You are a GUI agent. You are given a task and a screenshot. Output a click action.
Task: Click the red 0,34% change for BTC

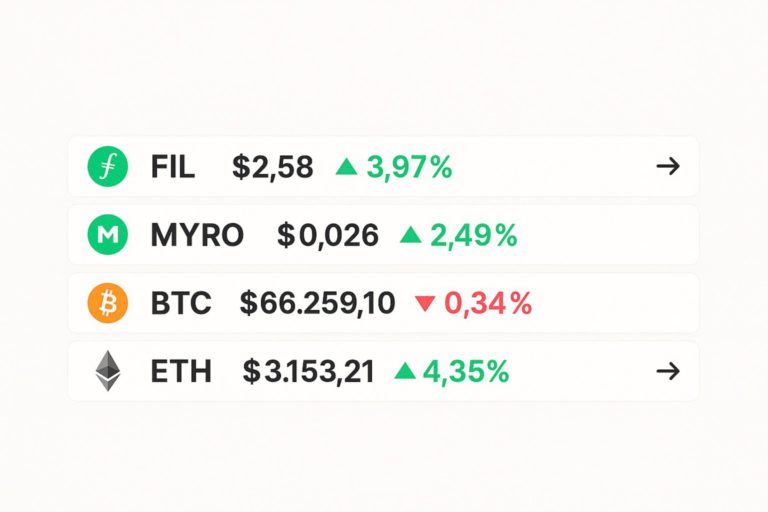pyautogui.click(x=488, y=303)
